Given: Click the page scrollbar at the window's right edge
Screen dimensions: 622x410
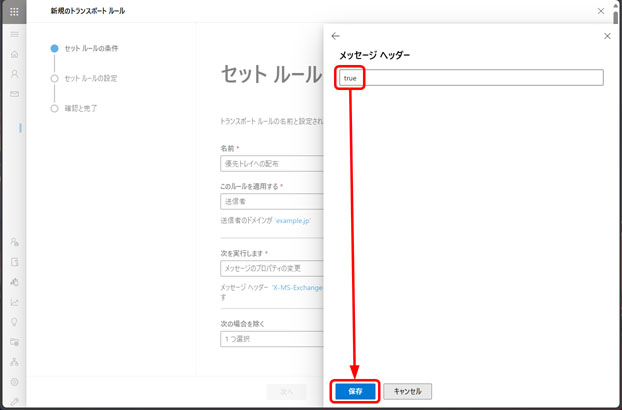Looking at the screenshot, I should click(x=616, y=18).
